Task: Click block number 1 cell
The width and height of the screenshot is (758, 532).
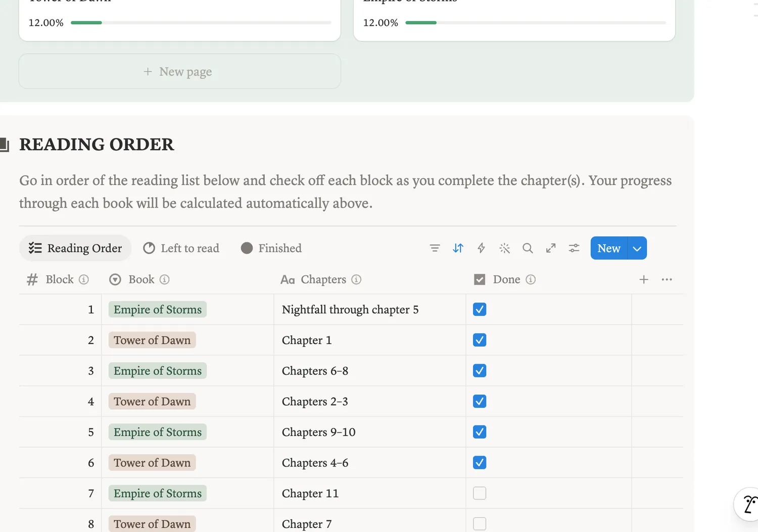Action: click(60, 309)
